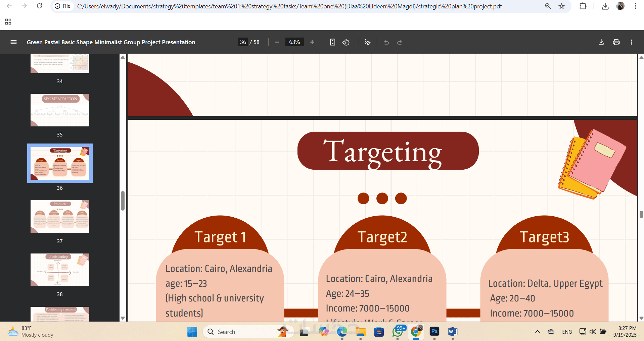Viewport: 644px width, 341px height.
Task: Show hidden system tray icons
Action: (x=537, y=332)
